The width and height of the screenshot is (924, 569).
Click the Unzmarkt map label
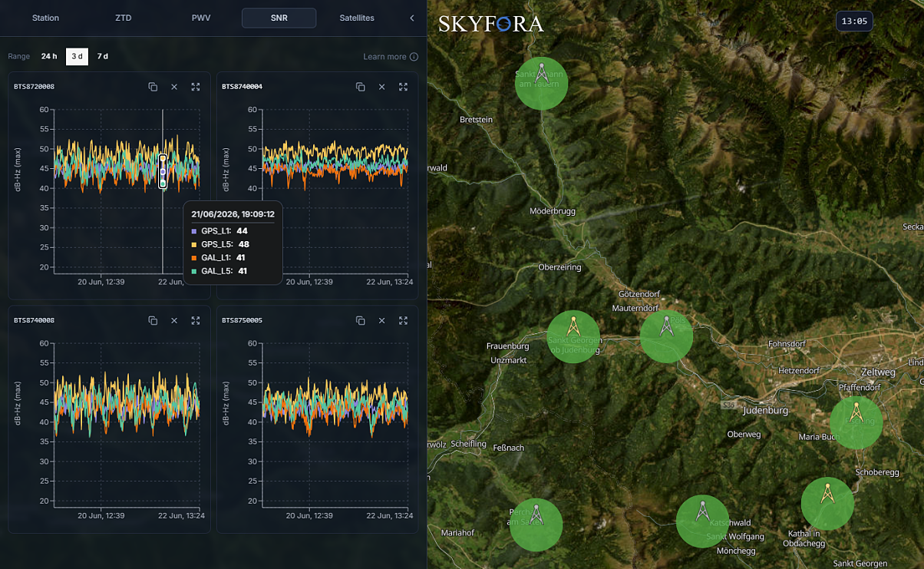(x=508, y=360)
